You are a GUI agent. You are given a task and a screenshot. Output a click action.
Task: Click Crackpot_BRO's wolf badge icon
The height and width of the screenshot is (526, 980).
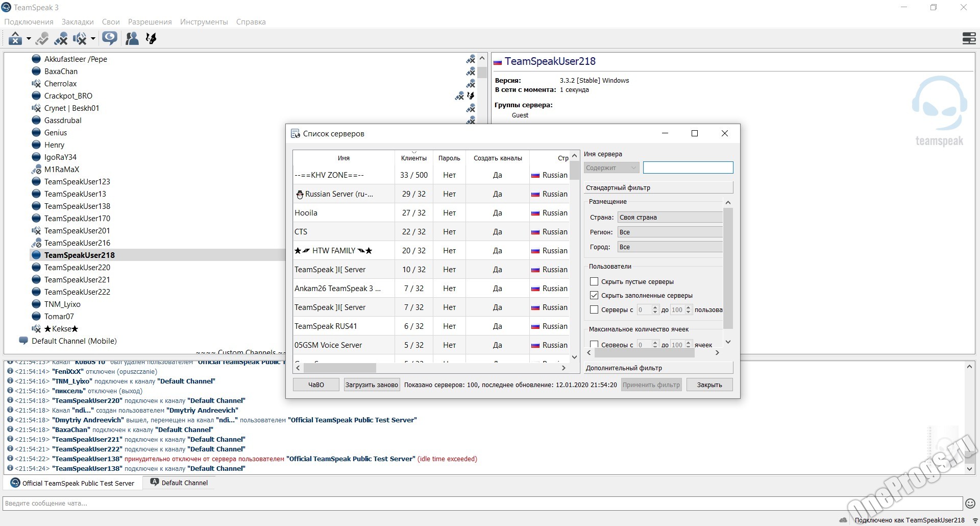471,95
